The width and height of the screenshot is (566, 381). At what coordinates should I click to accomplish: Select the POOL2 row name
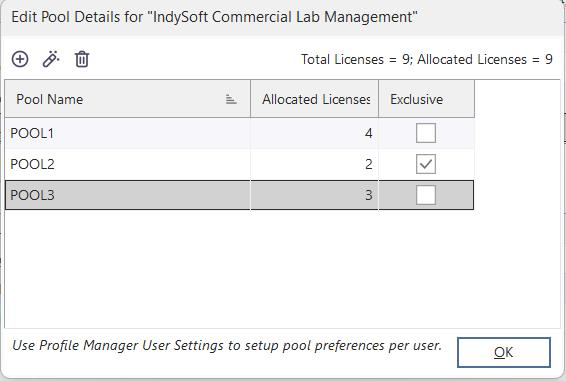tap(32, 164)
